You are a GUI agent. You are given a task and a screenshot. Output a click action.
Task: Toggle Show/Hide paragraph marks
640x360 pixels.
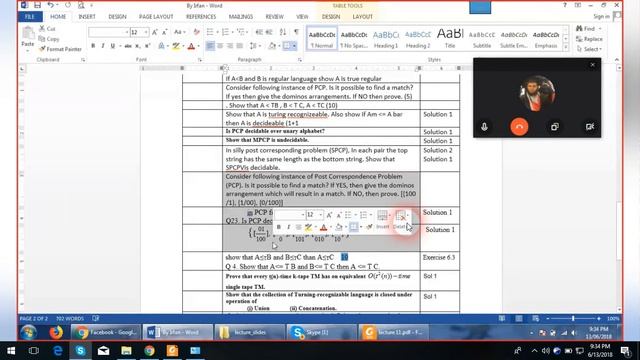point(296,32)
